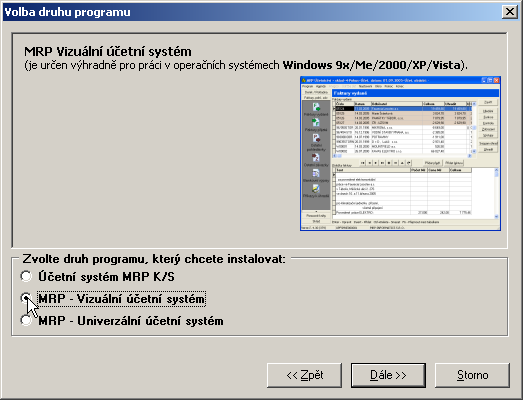Image resolution: width=523 pixels, height=400 pixels.
Task: Go back with the Zpět button
Action: pos(304,375)
